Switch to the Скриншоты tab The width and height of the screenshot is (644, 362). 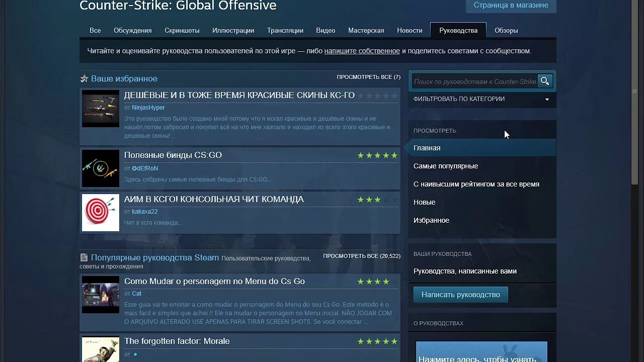(x=182, y=30)
